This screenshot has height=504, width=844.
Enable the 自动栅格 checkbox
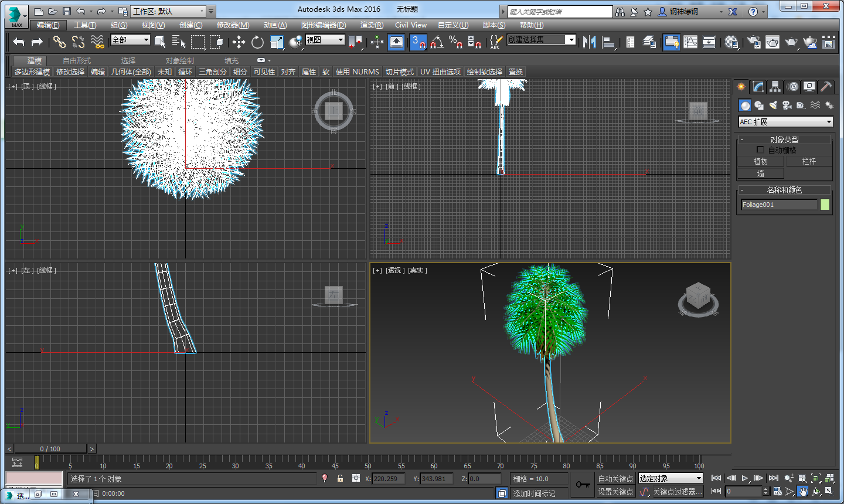[x=760, y=150]
